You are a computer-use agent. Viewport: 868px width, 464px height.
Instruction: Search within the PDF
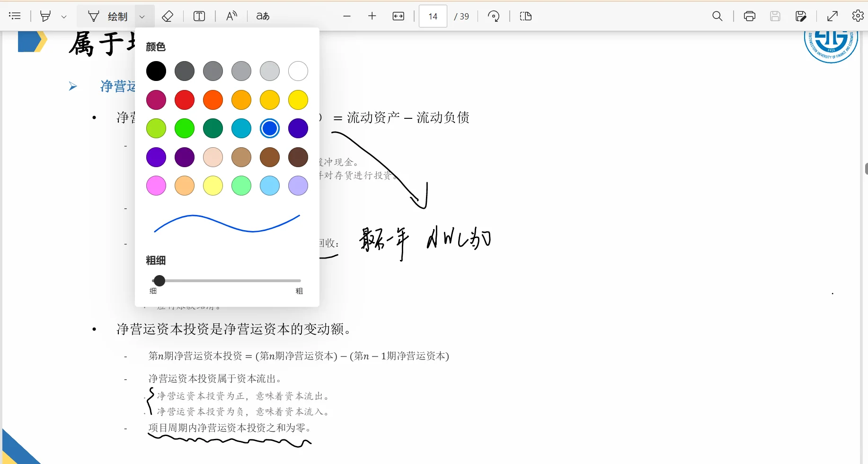click(717, 16)
